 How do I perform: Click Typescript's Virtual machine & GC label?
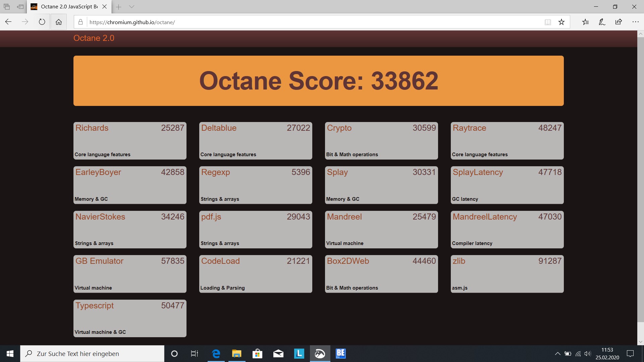click(x=100, y=332)
